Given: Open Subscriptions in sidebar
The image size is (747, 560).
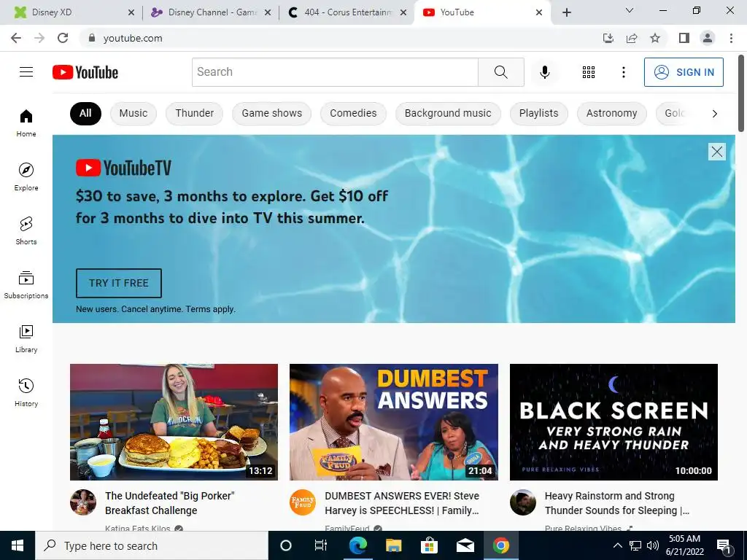Looking at the screenshot, I should pyautogui.click(x=26, y=285).
